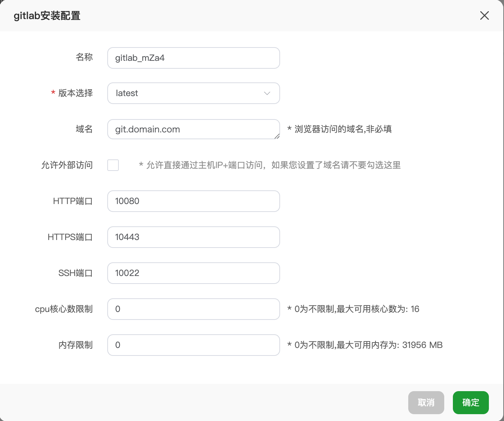Click the 浏览器访问的域名 hint text

point(339,129)
